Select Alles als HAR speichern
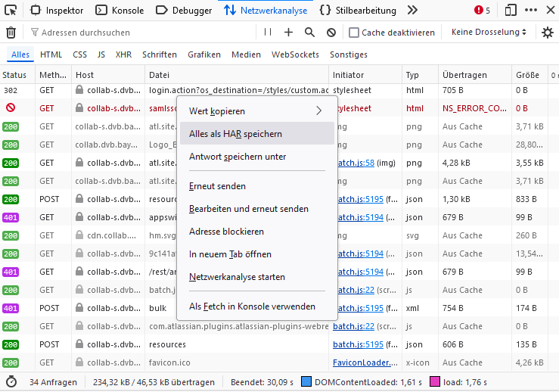The image size is (559, 392). 235,134
